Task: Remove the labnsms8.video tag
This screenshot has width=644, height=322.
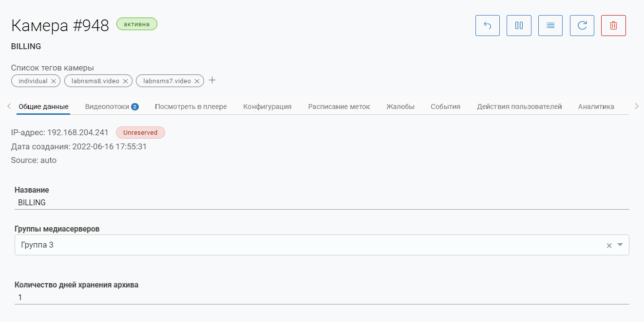Action: tap(125, 81)
